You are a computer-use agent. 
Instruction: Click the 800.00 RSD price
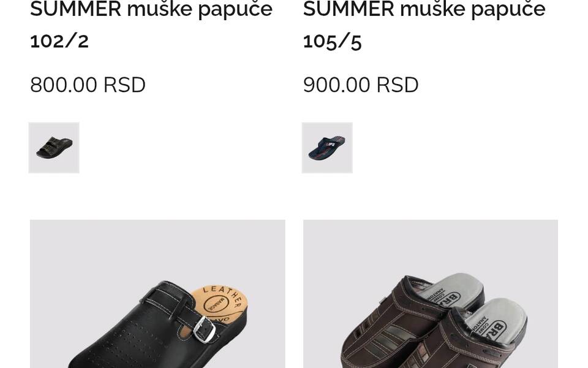coord(88,85)
